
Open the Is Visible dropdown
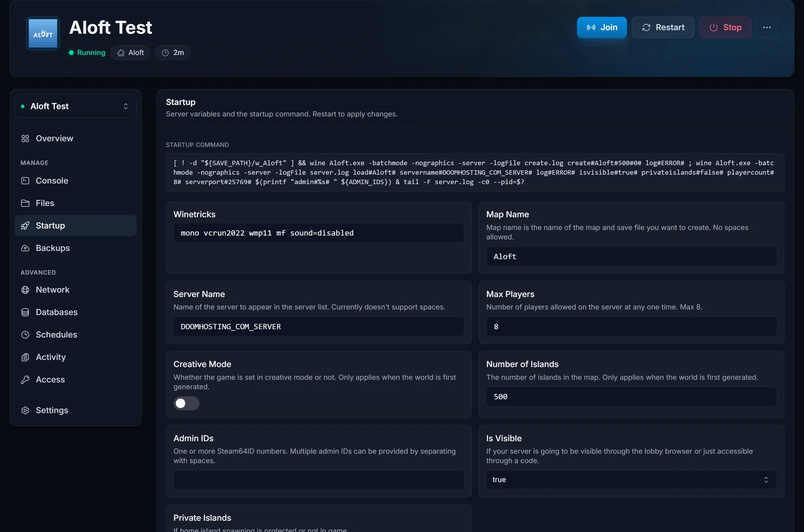632,480
